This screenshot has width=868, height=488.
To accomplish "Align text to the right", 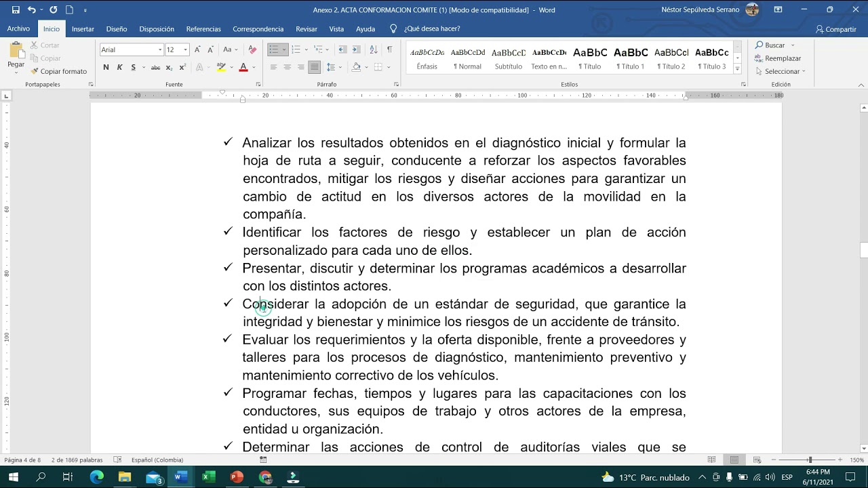I will tap(300, 67).
